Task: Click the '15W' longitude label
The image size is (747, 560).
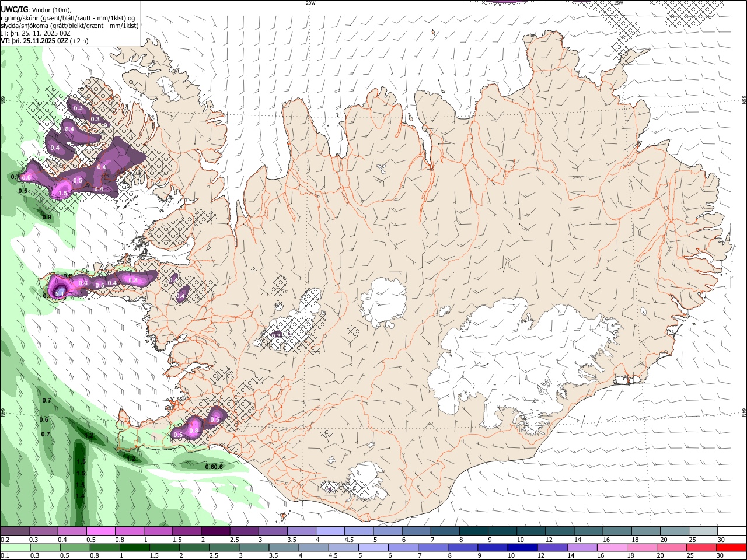Action: [x=618, y=3]
